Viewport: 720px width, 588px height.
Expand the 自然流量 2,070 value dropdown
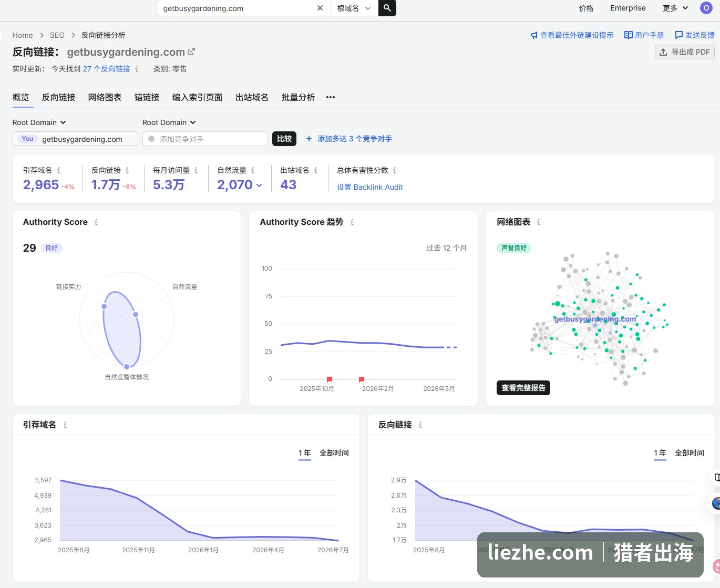point(259,185)
